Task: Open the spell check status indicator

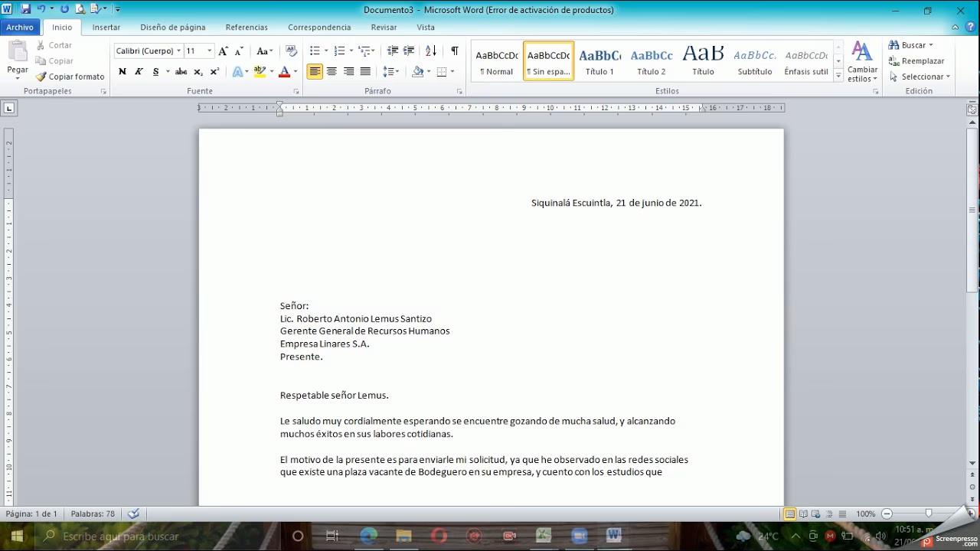Action: click(133, 514)
